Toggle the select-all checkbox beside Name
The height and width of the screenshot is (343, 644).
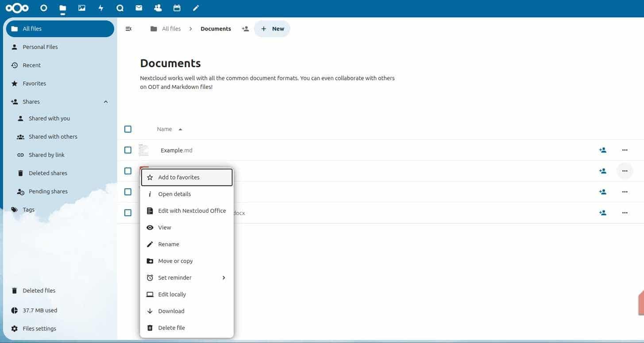click(128, 129)
